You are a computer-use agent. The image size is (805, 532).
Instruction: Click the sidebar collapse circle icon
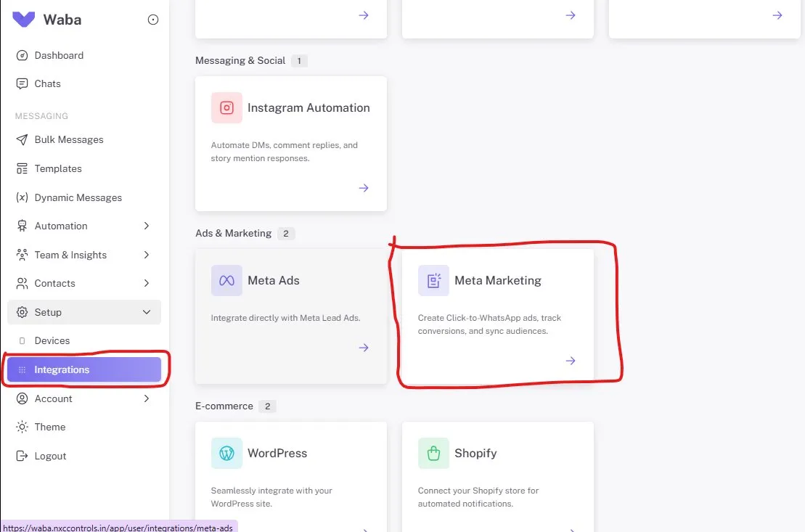[x=153, y=20]
